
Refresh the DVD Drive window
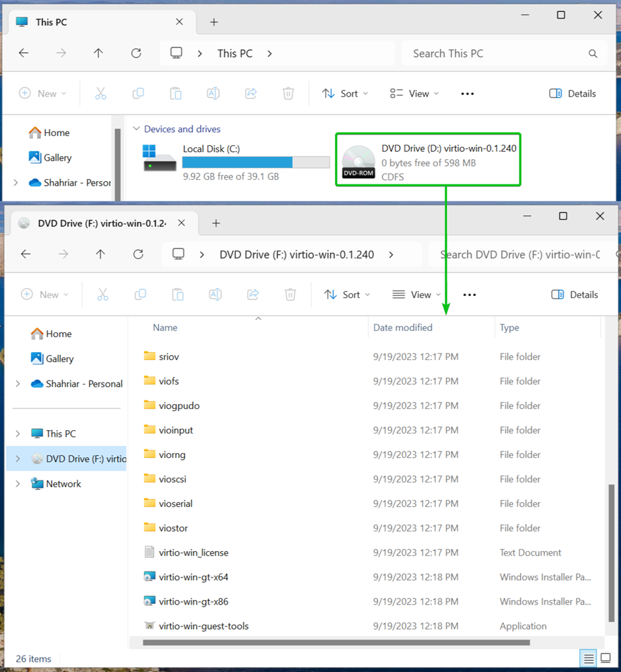pos(139,254)
